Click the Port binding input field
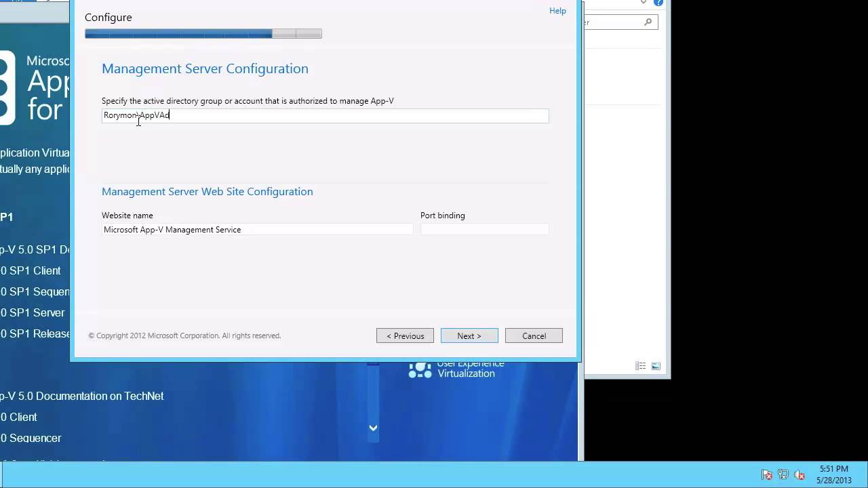Screen dimensions: 868x488 pyautogui.click(x=484, y=230)
